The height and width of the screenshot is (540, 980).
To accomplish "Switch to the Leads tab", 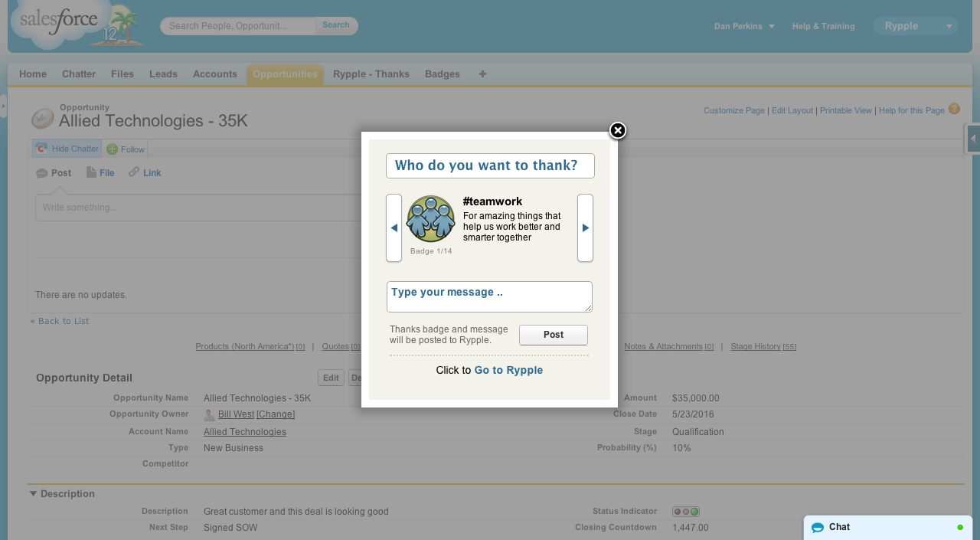I will pos(163,74).
